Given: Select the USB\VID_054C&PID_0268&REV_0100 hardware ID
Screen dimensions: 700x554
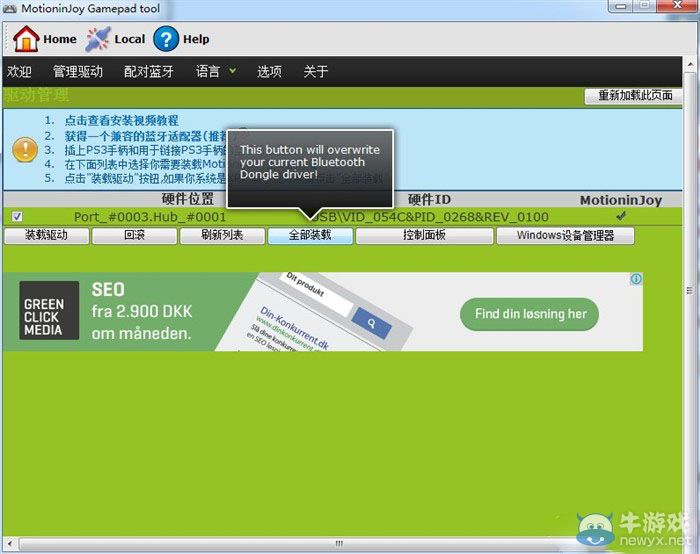Looking at the screenshot, I should (x=429, y=217).
